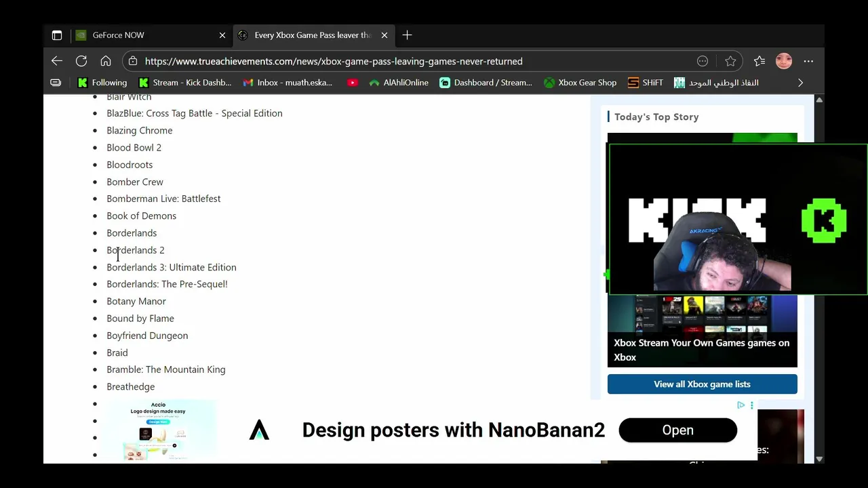Click the Blazing Chrome list entry
This screenshot has width=868, height=488.
(x=140, y=130)
